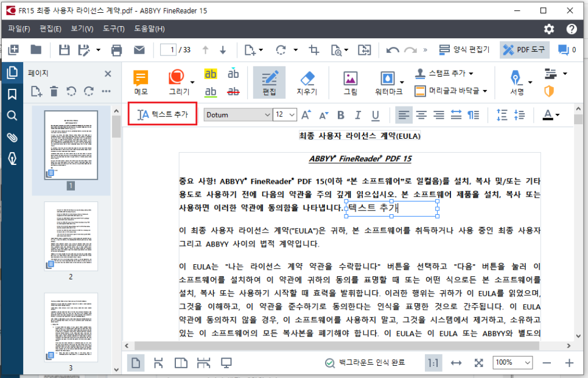Justify text alignment
Screen dimensions: 588x378
(456, 115)
